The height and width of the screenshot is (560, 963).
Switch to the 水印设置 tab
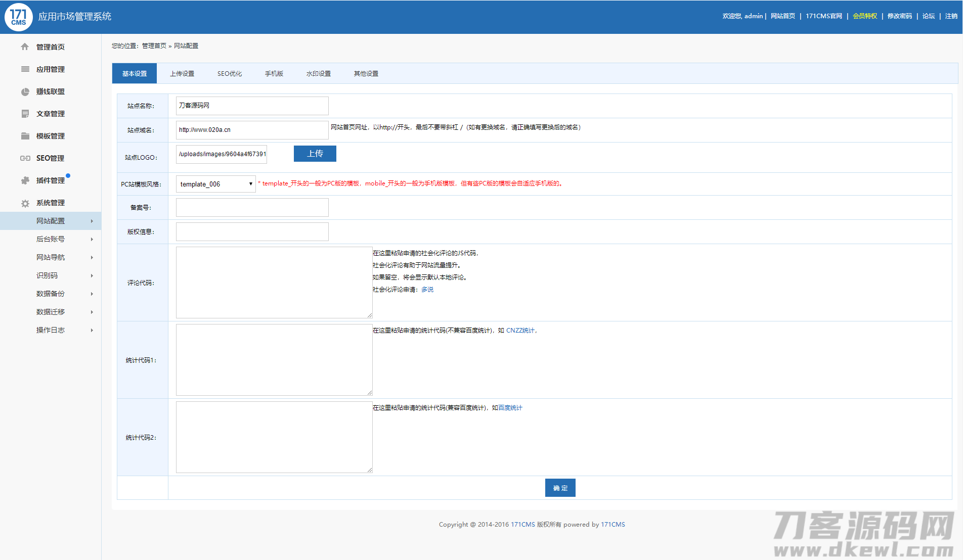(318, 74)
